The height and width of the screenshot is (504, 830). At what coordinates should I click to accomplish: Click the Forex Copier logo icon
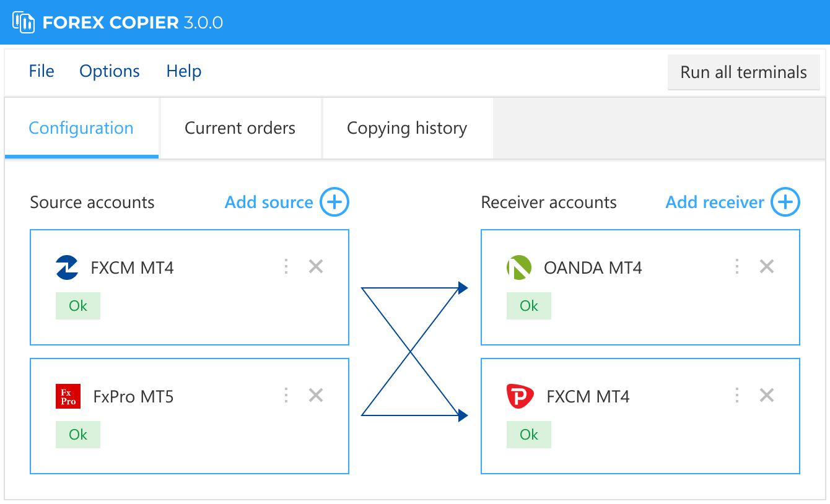[x=25, y=22]
